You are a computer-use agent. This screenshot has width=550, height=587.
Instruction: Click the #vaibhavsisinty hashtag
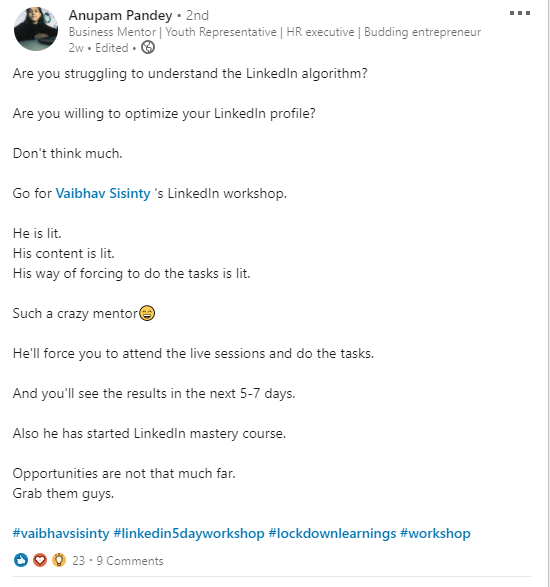[61, 533]
